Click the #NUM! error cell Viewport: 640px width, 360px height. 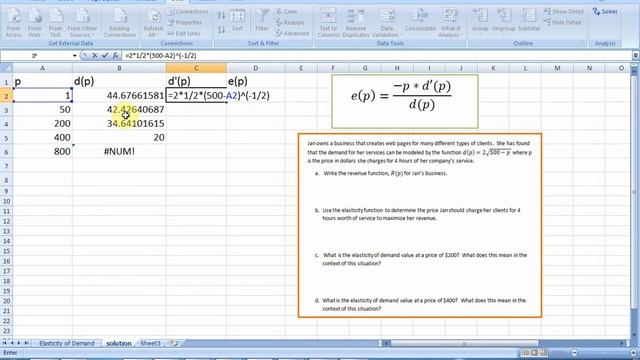point(119,151)
